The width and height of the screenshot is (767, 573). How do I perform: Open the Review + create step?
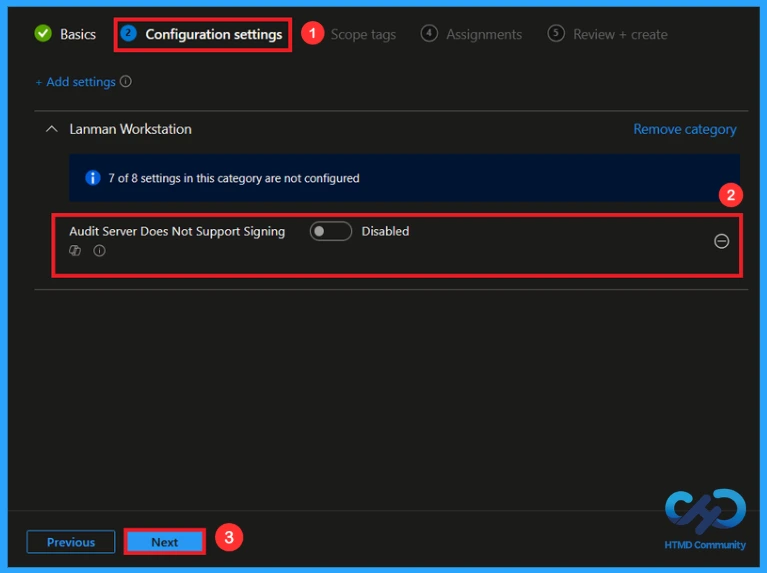coord(620,34)
